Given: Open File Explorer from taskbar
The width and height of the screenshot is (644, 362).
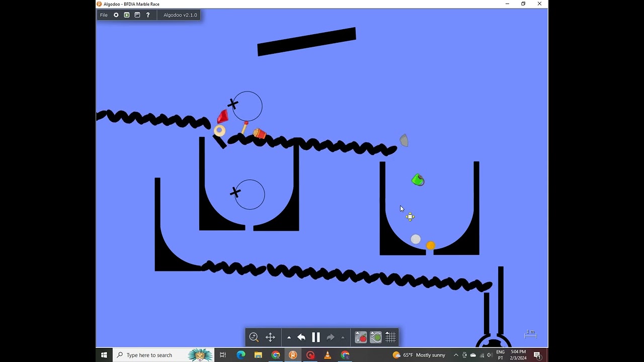Looking at the screenshot, I should (258, 355).
